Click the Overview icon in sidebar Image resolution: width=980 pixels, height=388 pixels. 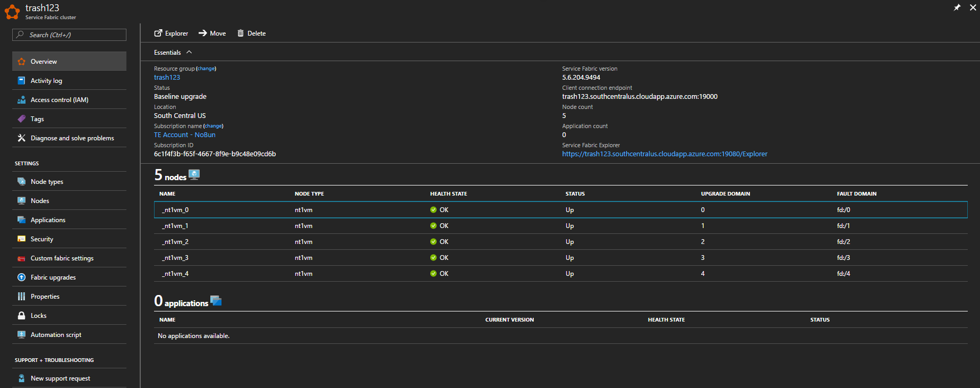click(x=21, y=62)
